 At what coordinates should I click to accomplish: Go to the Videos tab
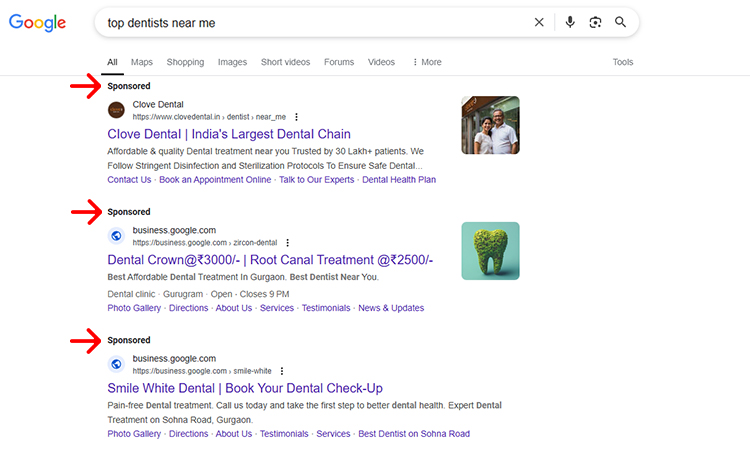tap(381, 62)
